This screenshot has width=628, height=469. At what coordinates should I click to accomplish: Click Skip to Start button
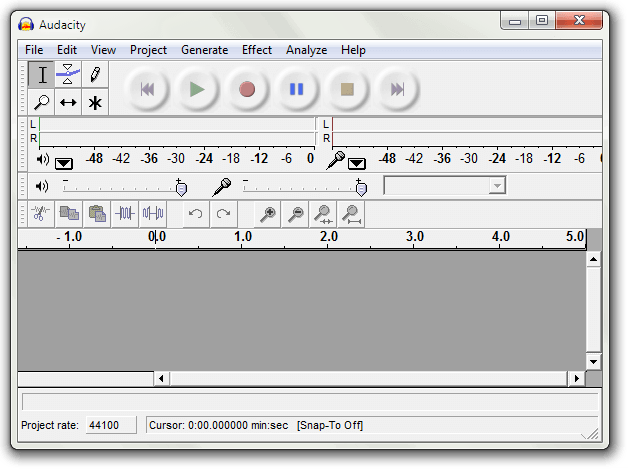click(x=147, y=89)
